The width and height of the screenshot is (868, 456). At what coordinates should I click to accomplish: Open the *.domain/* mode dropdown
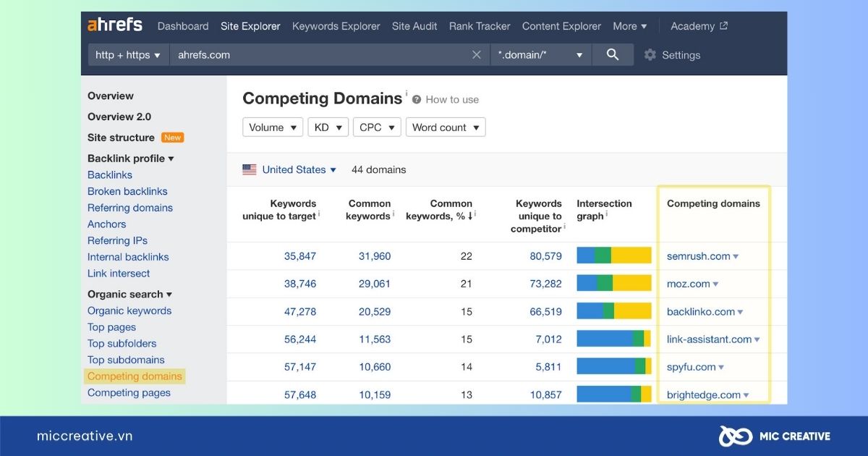[540, 55]
